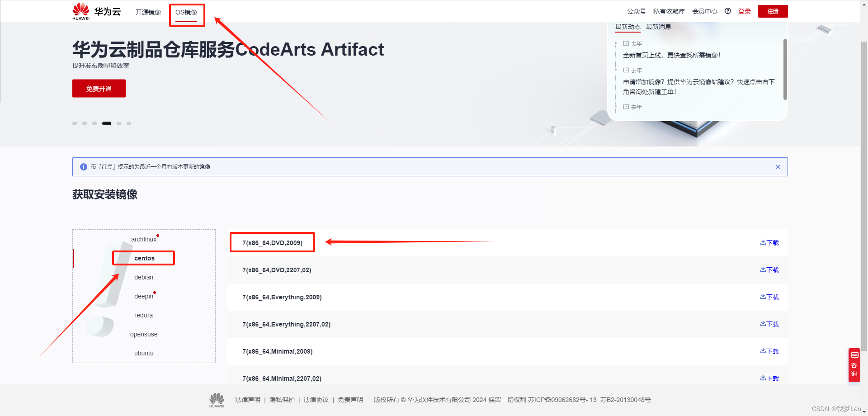The height and width of the screenshot is (416, 868).
Task: Select fedora in the distro list
Action: point(144,315)
